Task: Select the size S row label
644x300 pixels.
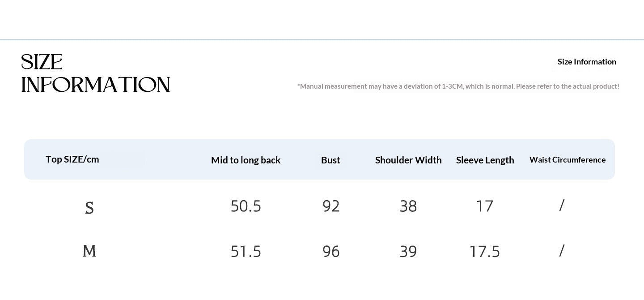Action: tap(89, 208)
